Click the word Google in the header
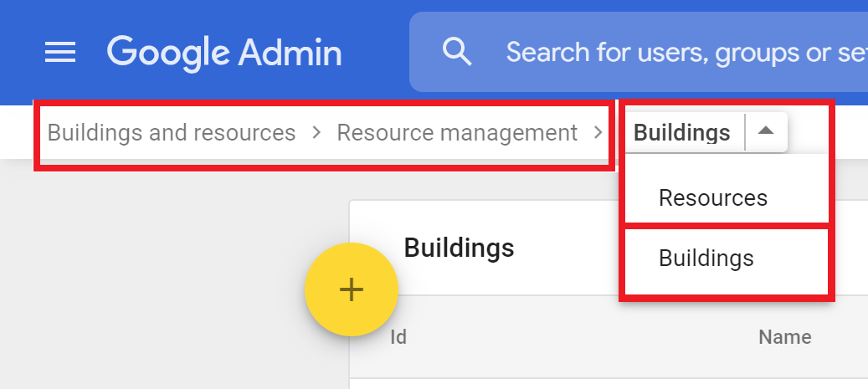868x389 pixels. (x=167, y=53)
